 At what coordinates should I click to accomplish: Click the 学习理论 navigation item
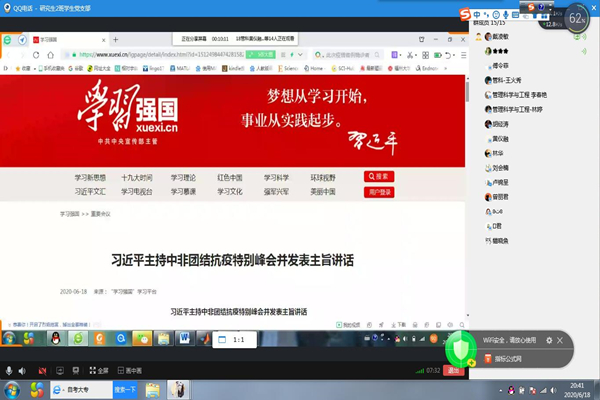[x=183, y=178]
